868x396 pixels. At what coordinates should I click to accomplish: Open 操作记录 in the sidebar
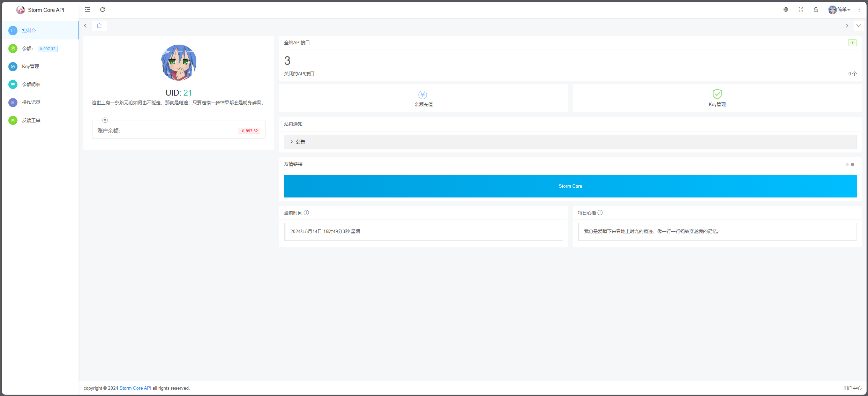pyautogui.click(x=31, y=102)
